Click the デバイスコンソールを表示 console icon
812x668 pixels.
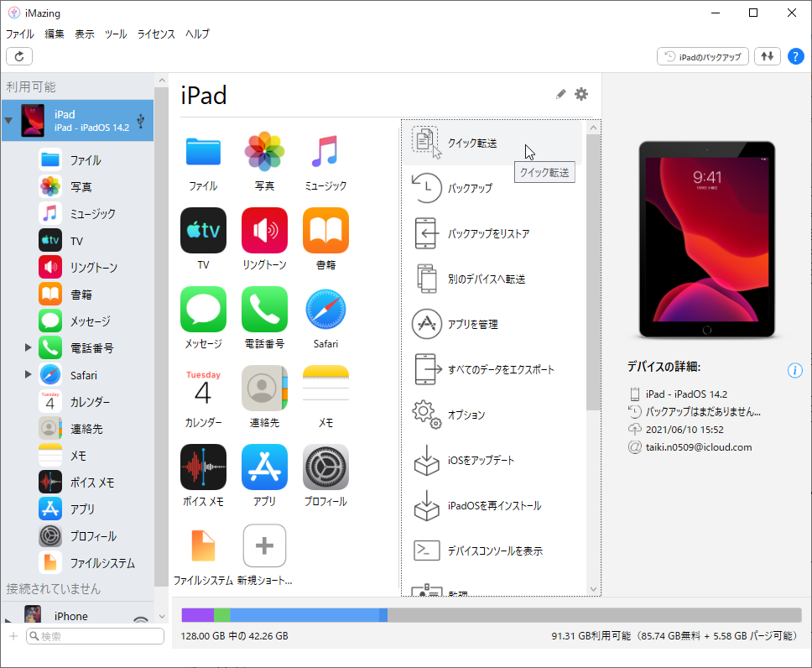pyautogui.click(x=426, y=551)
